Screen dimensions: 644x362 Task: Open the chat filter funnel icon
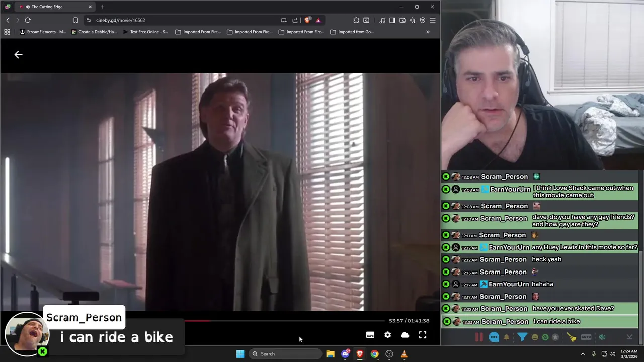pos(522,337)
